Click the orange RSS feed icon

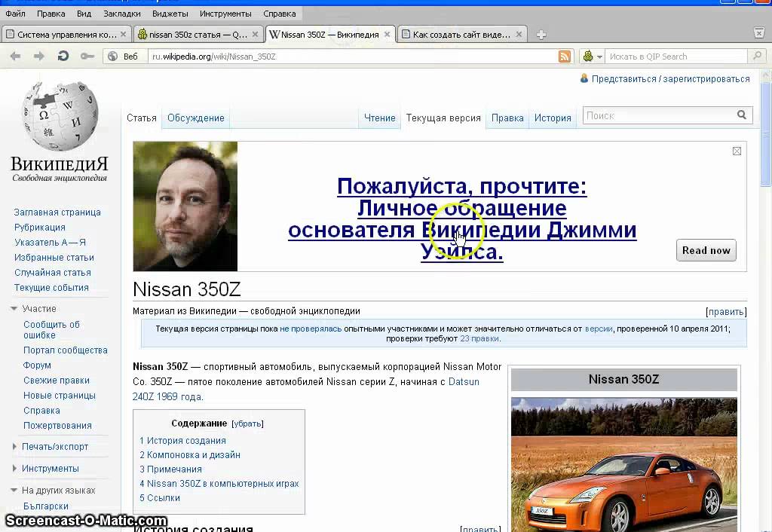tap(565, 56)
